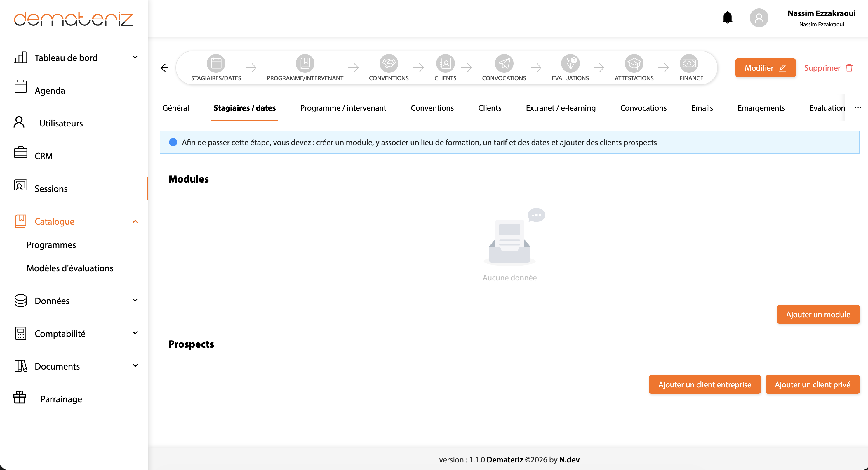Expand the Données chevron
Viewport: 868px width, 470px height.
(135, 300)
